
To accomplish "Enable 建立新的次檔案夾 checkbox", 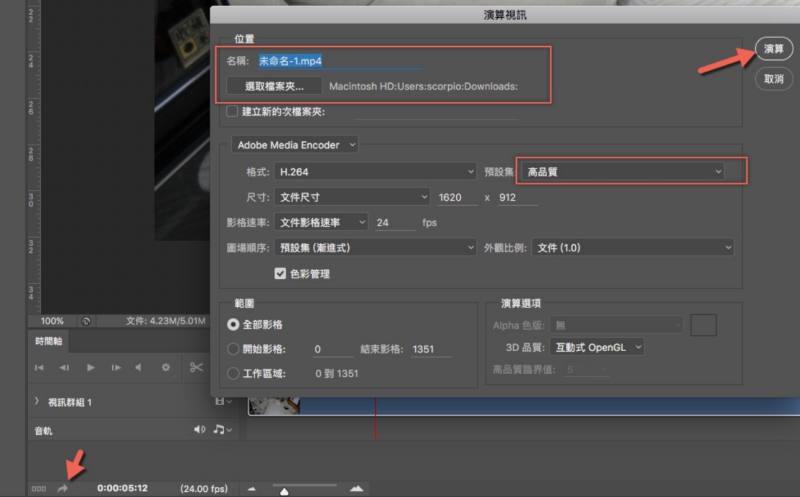I will (233, 111).
